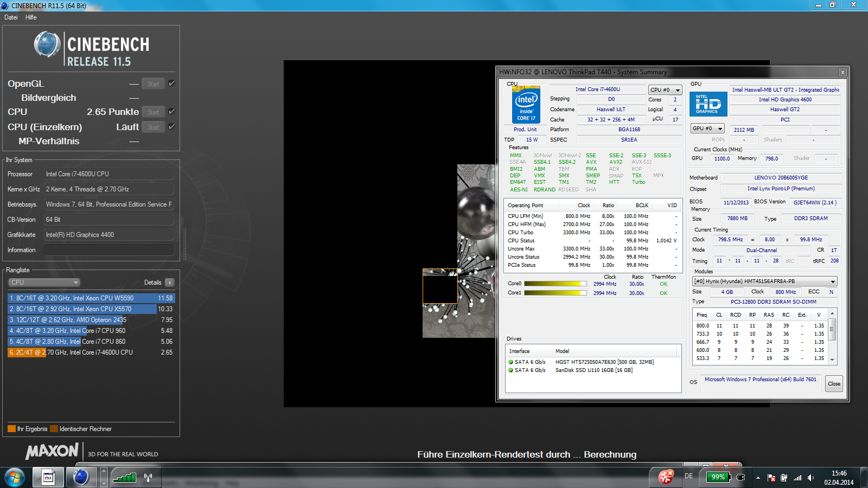Click the power plug icon beside battery gauge
Screen dimensions: 868x488
[x=741, y=477]
